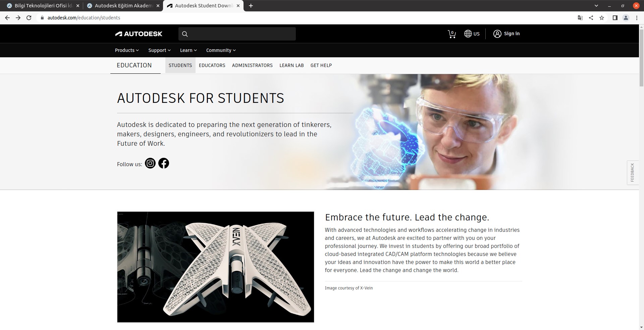Screen dimensions: 644x330
Task: Click the Sign in button
Action: [506, 34]
